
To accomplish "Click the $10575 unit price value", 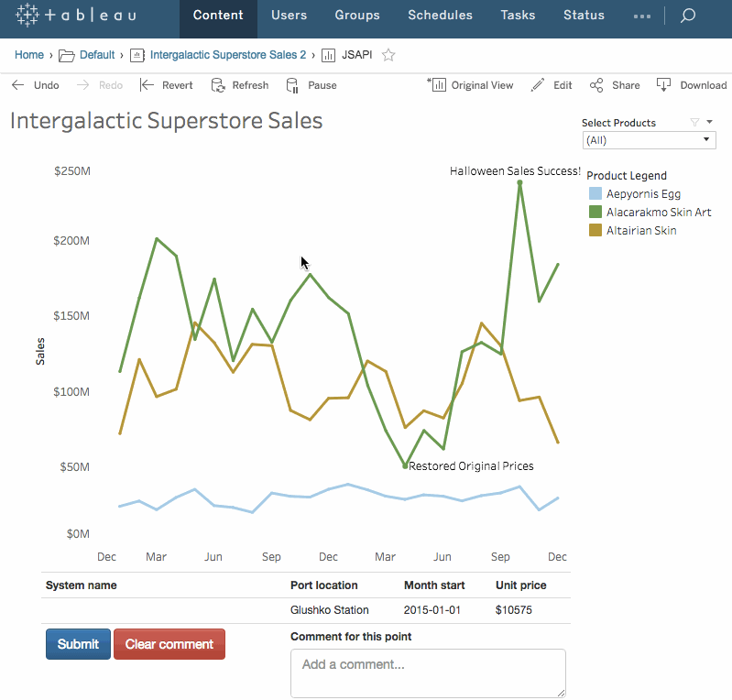I will coord(514,610).
